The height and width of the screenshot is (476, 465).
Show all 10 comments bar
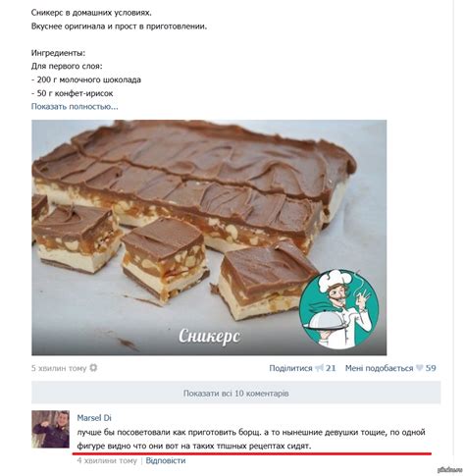235,393
